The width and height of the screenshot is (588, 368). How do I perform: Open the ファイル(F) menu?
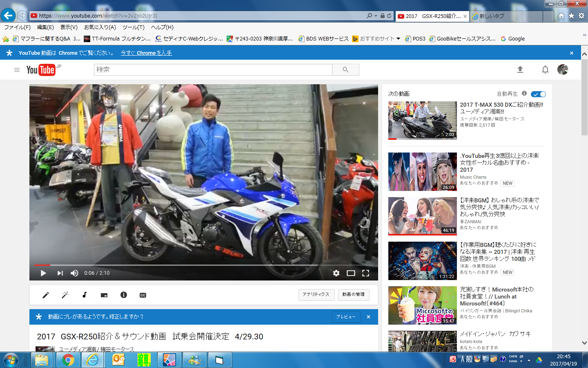pyautogui.click(x=17, y=27)
